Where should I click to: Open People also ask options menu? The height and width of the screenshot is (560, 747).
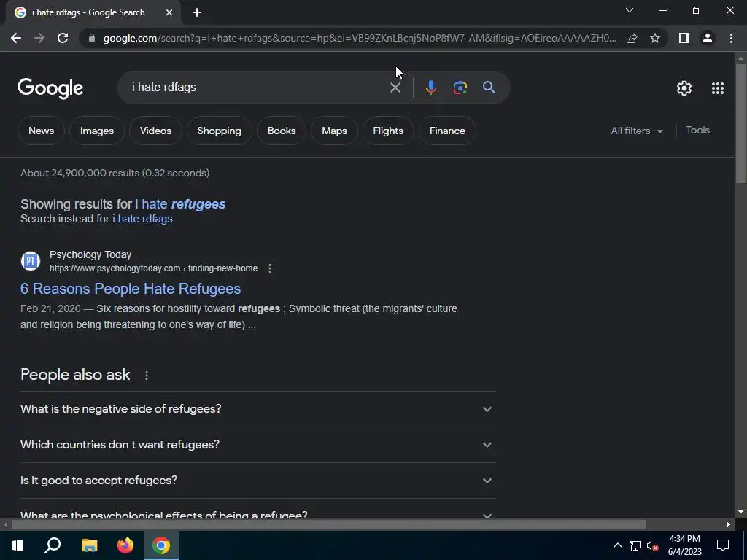[146, 376]
